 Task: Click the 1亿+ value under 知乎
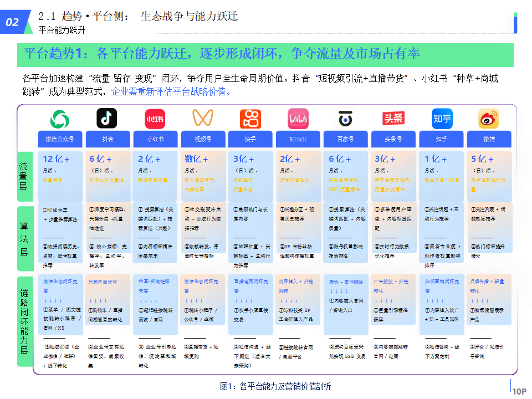[436, 159]
